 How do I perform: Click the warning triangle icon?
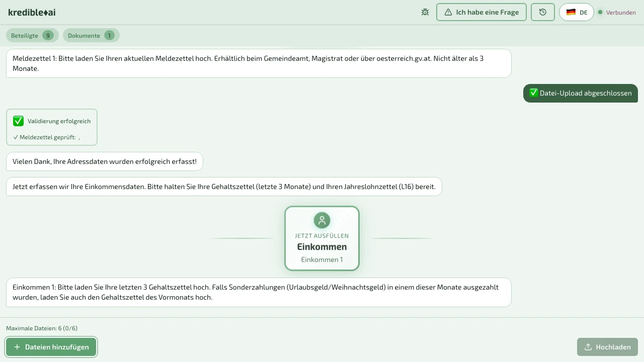448,12
